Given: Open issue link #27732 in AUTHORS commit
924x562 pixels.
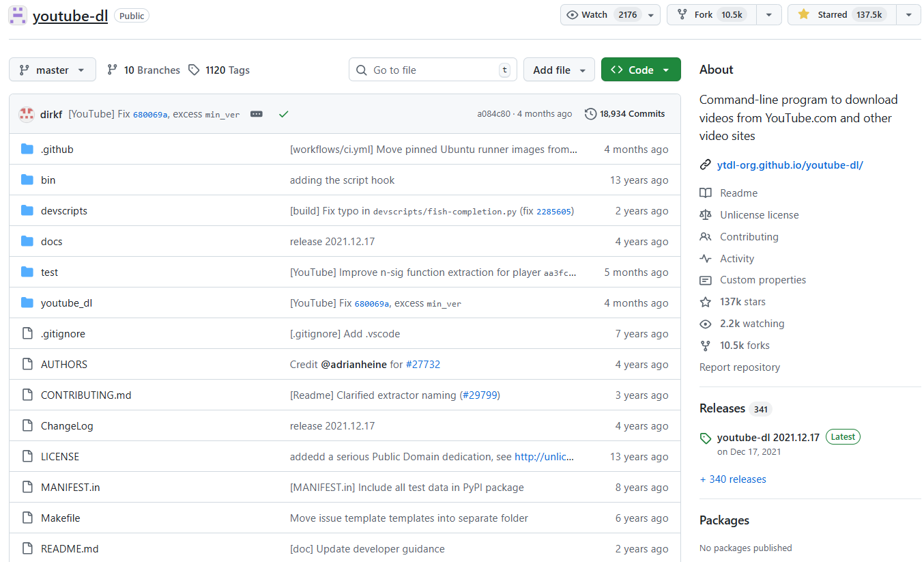Looking at the screenshot, I should click(x=423, y=365).
